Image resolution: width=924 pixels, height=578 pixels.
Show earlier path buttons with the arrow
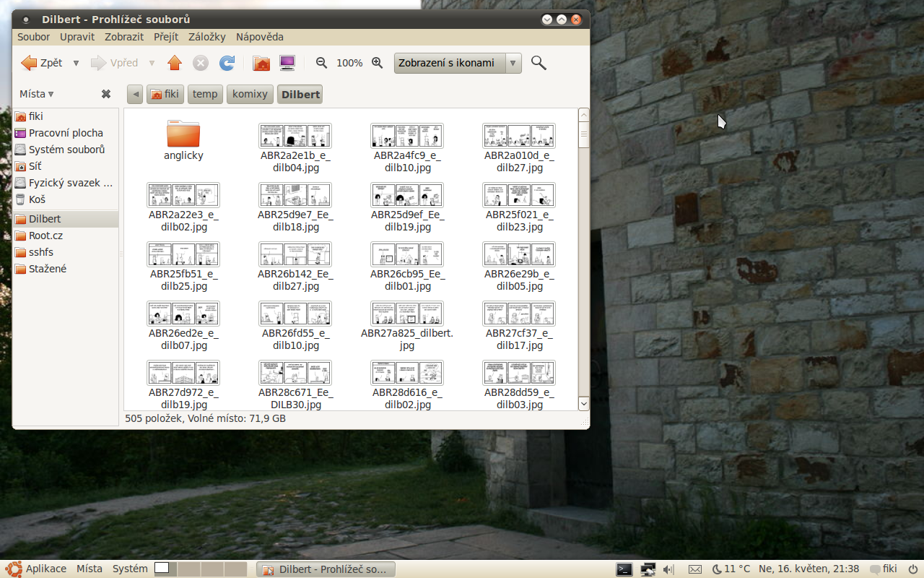click(x=135, y=94)
